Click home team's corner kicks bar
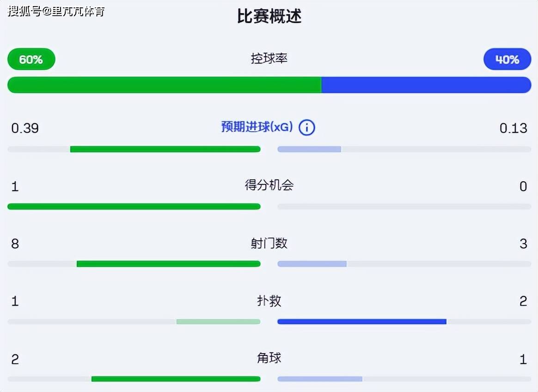 [176, 379]
